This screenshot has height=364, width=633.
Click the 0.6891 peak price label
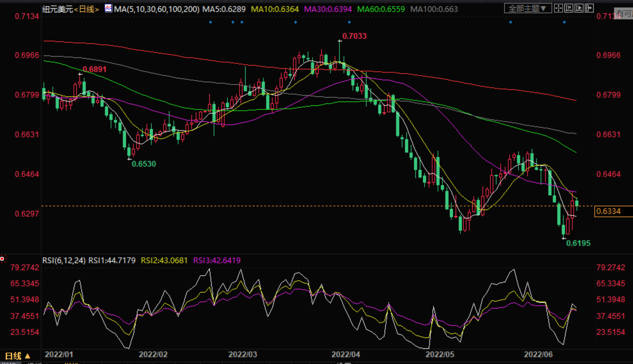pos(95,69)
